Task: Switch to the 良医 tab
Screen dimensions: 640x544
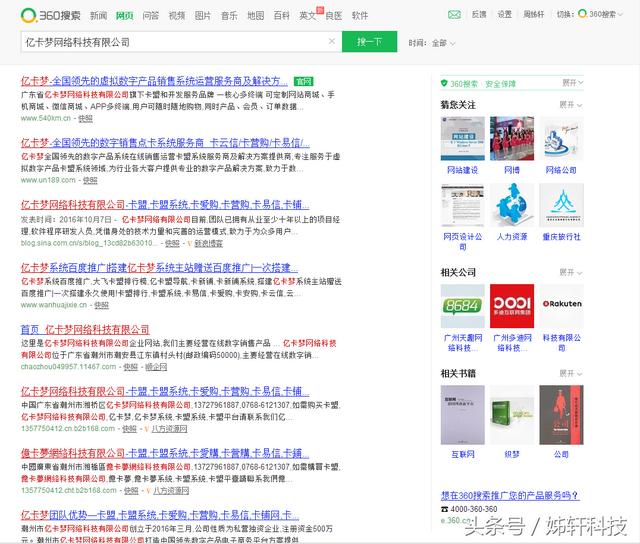Action: 334,16
